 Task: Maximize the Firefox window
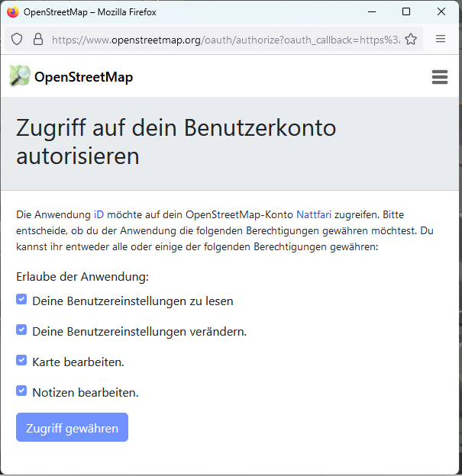pos(406,12)
